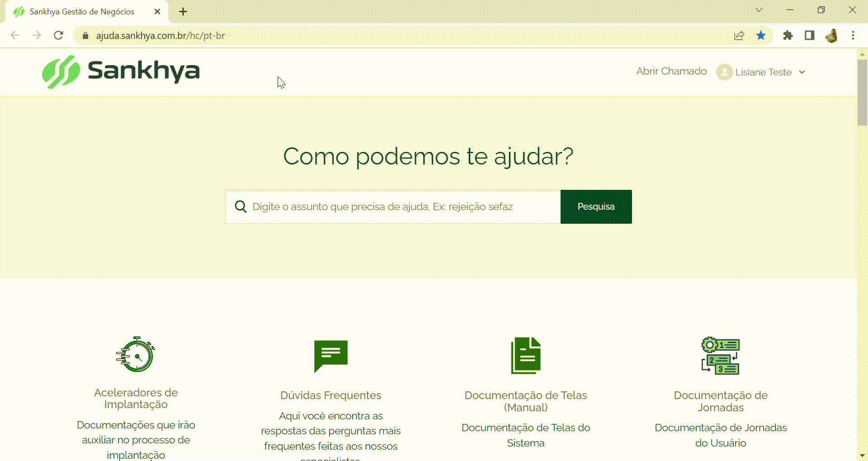Open a new browser tab with plus
The image size is (868, 461).
pyautogui.click(x=183, y=12)
